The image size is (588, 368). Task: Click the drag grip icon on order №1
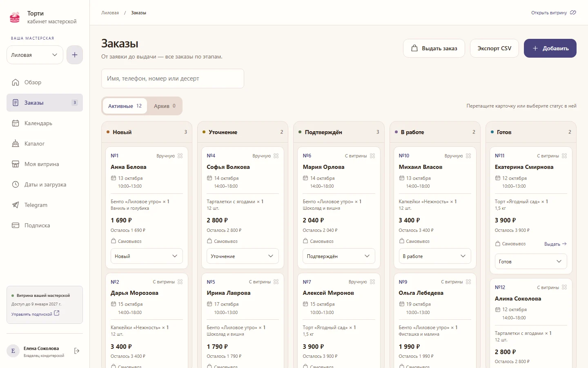point(180,156)
